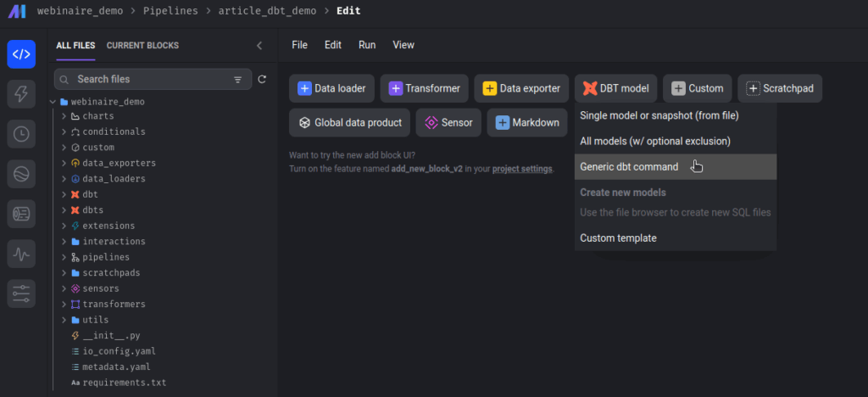Click the refresh file list icon
868x397 pixels.
tap(262, 79)
